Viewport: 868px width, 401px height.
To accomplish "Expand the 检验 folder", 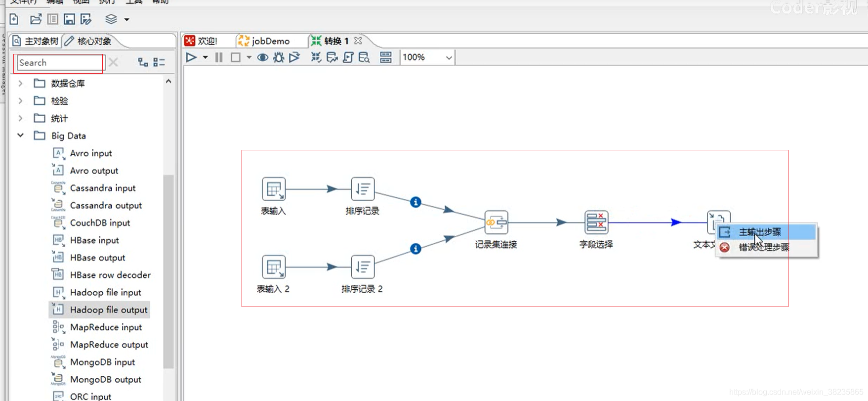I will click(20, 101).
